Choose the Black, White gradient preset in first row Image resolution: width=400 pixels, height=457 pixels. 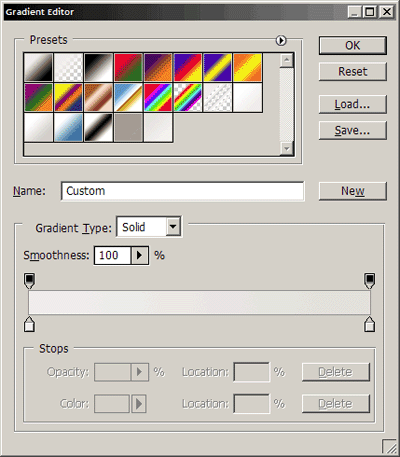[x=98, y=67]
